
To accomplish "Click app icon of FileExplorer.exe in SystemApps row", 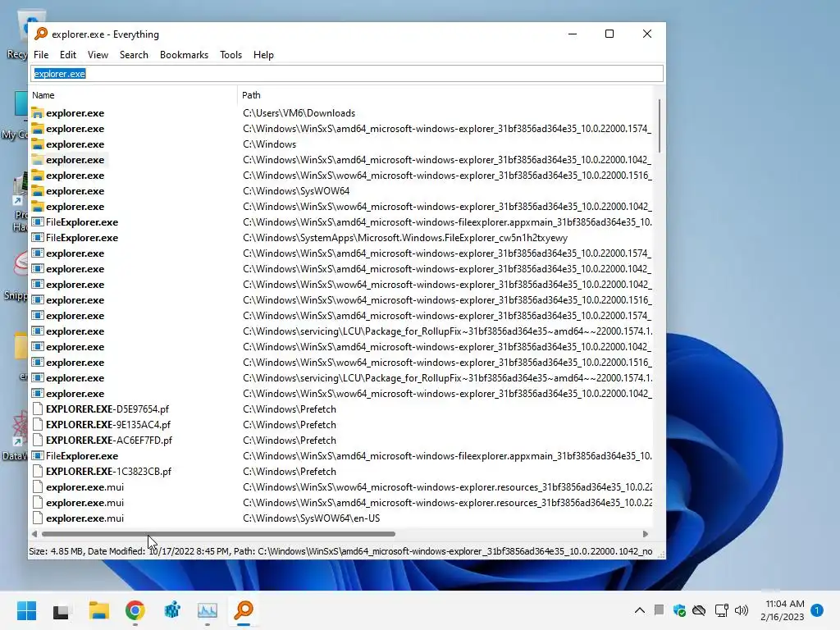I will (x=38, y=237).
